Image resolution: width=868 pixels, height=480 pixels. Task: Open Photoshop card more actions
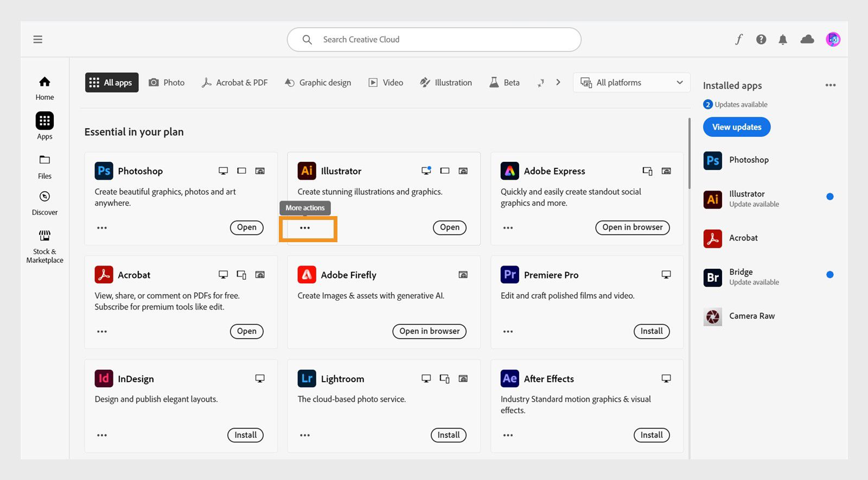click(x=102, y=228)
